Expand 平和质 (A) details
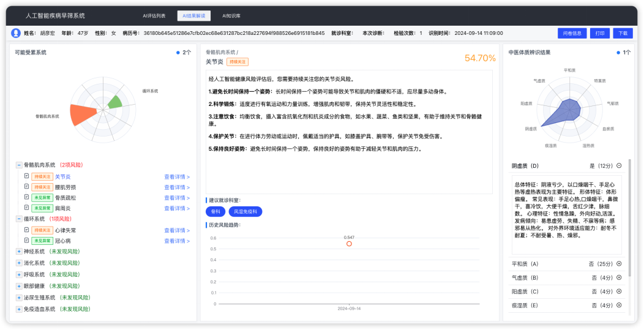 [x=619, y=264]
